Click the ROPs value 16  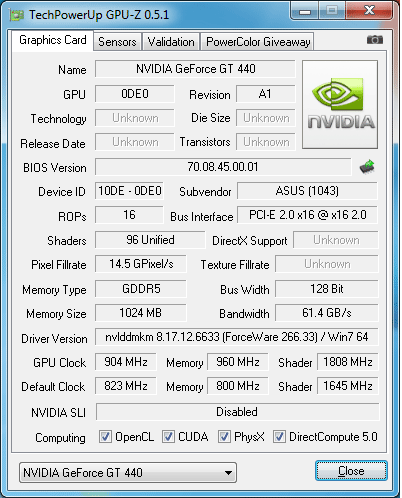click(129, 215)
